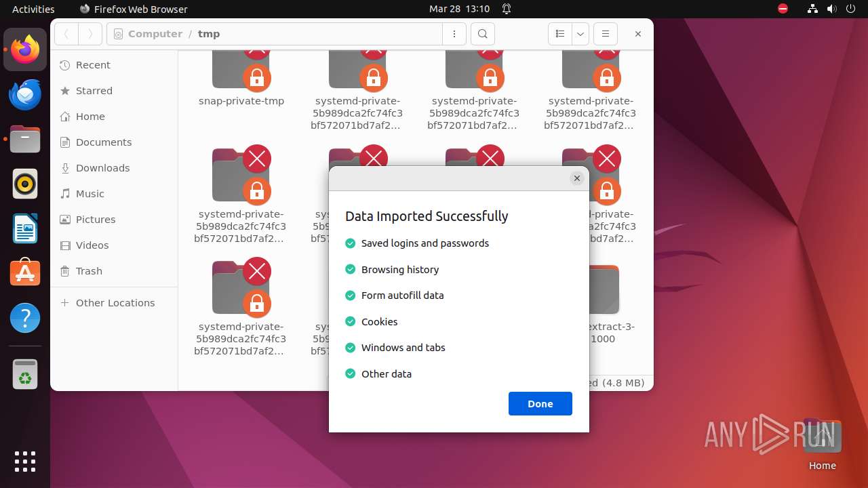This screenshot has height=488, width=868.
Task: Click the Done button
Action: click(540, 403)
